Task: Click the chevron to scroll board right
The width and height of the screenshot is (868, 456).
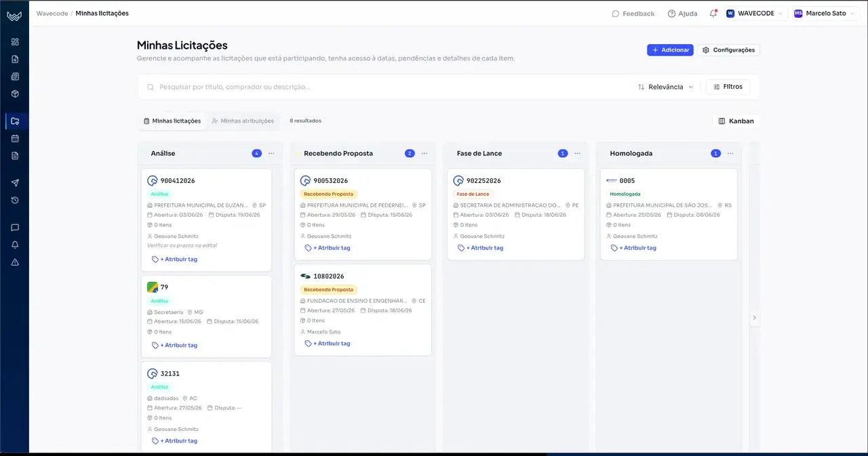Action: 754,318
